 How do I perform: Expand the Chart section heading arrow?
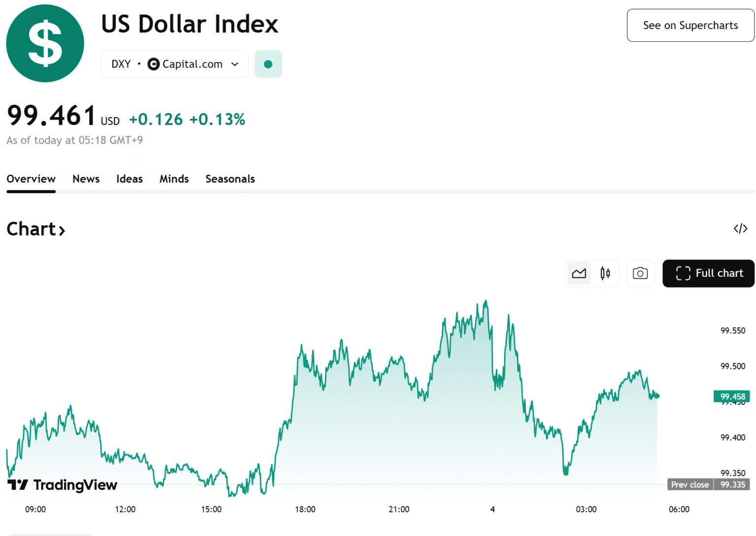62,230
